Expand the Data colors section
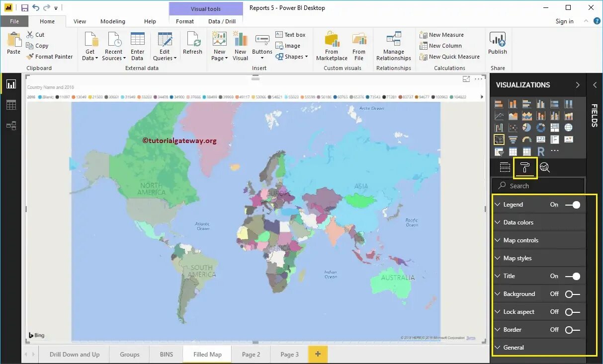This screenshot has width=603, height=364. point(539,222)
